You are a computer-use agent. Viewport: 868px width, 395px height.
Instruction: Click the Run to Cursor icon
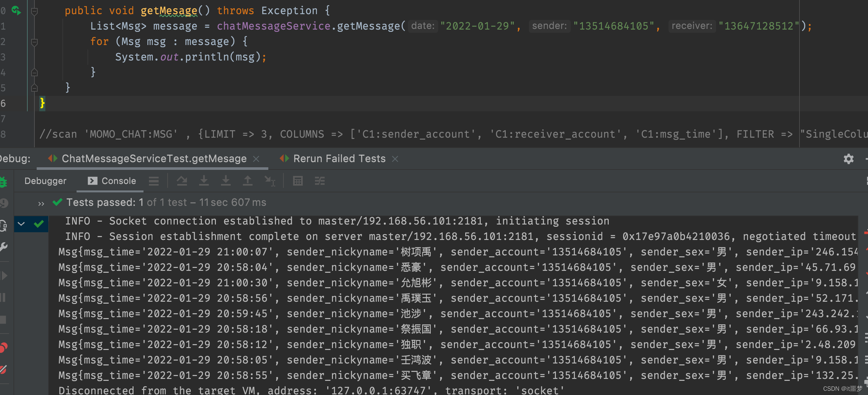pos(270,181)
